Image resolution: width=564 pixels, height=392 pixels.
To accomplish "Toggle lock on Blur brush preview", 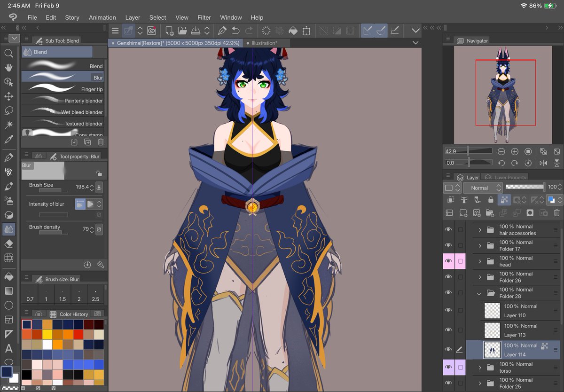I will coord(98,173).
